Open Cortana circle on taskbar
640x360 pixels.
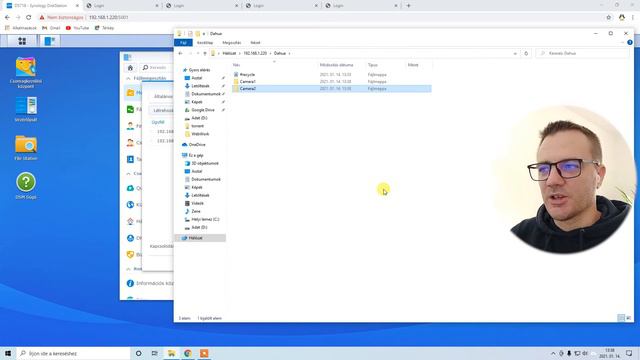(138, 353)
